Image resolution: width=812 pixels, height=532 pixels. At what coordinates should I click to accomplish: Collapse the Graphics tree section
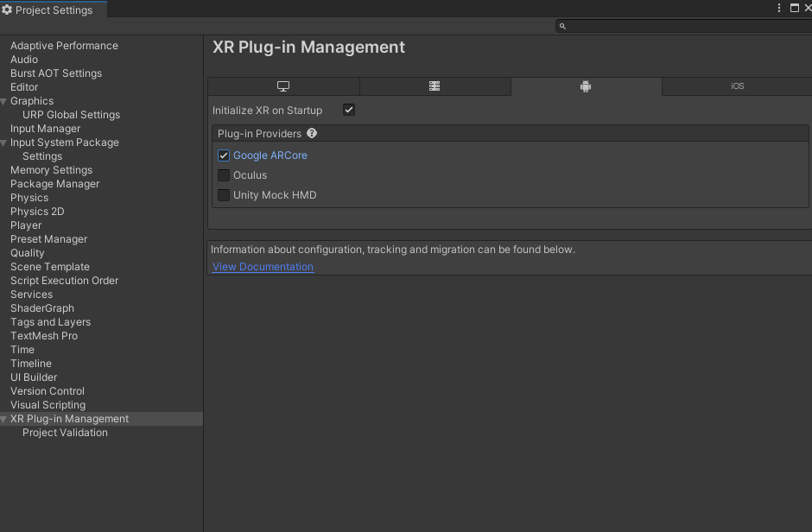click(4, 102)
